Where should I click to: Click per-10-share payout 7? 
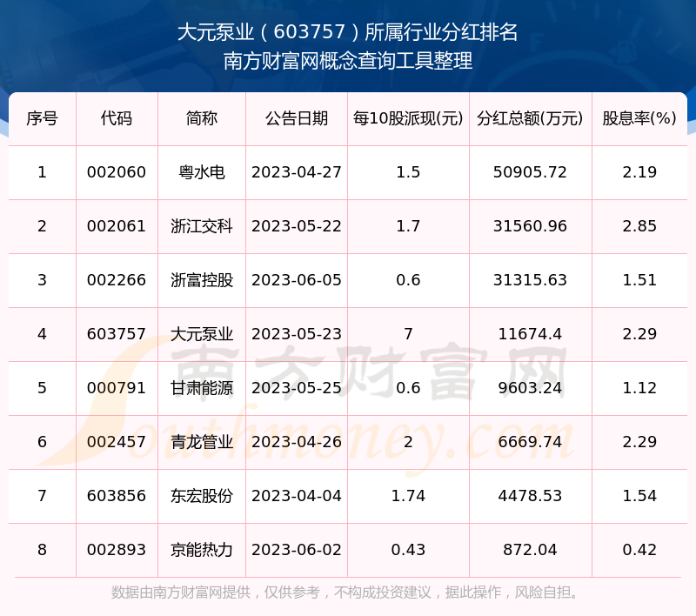coord(408,334)
